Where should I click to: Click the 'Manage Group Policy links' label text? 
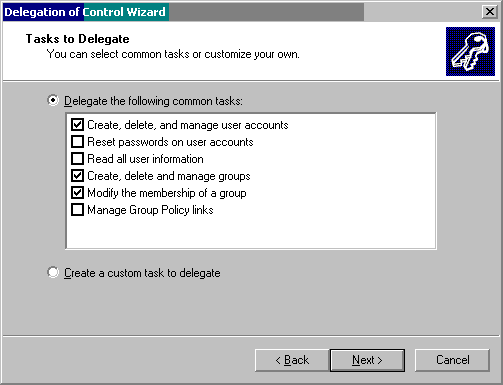[150, 210]
